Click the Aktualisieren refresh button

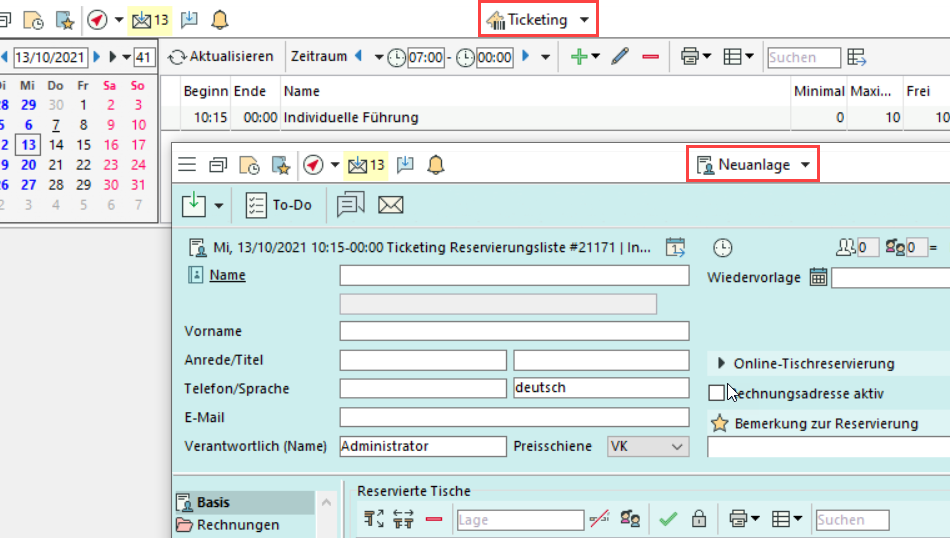point(221,57)
